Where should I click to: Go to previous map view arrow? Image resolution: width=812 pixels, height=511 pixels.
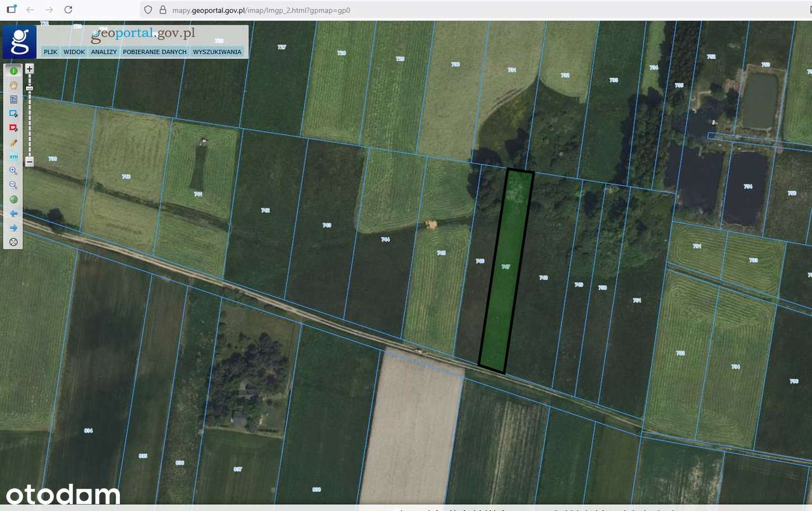coord(13,214)
